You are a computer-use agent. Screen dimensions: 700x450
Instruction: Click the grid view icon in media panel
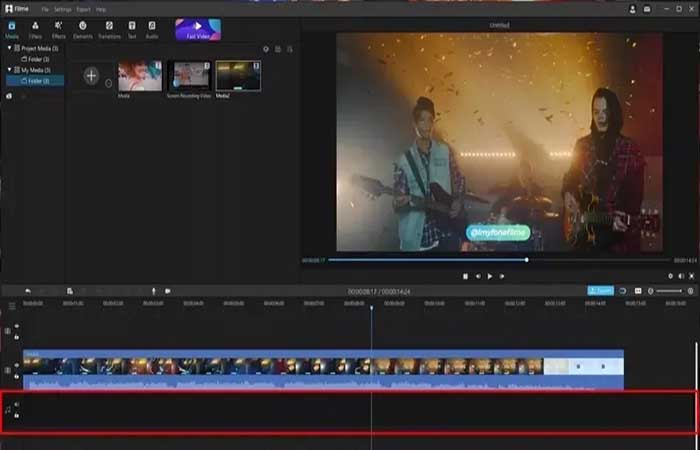[278, 49]
